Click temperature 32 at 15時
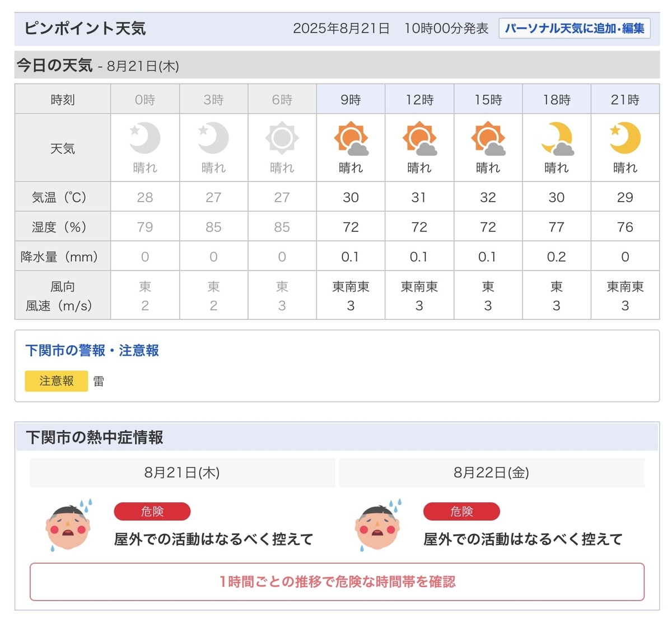 coord(488,197)
